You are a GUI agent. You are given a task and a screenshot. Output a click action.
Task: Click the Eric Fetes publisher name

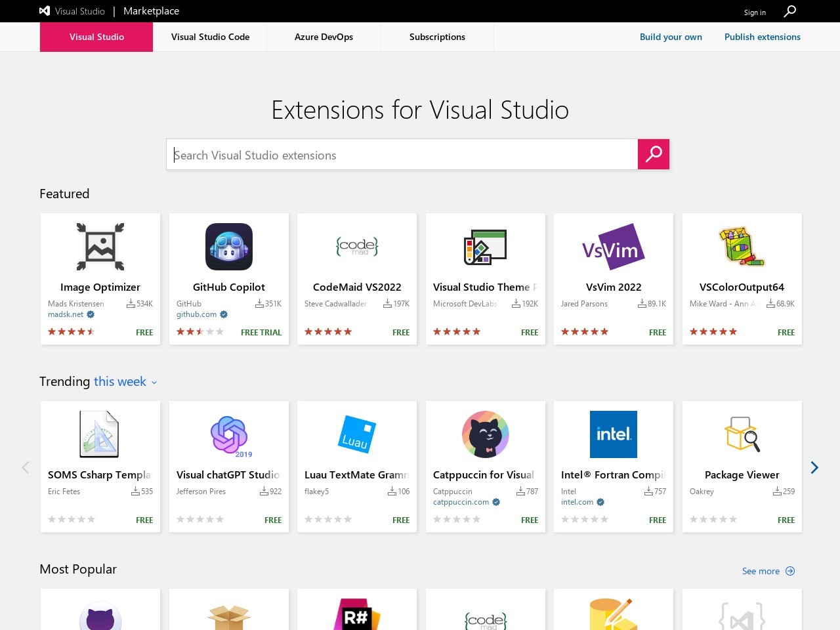pos(64,492)
